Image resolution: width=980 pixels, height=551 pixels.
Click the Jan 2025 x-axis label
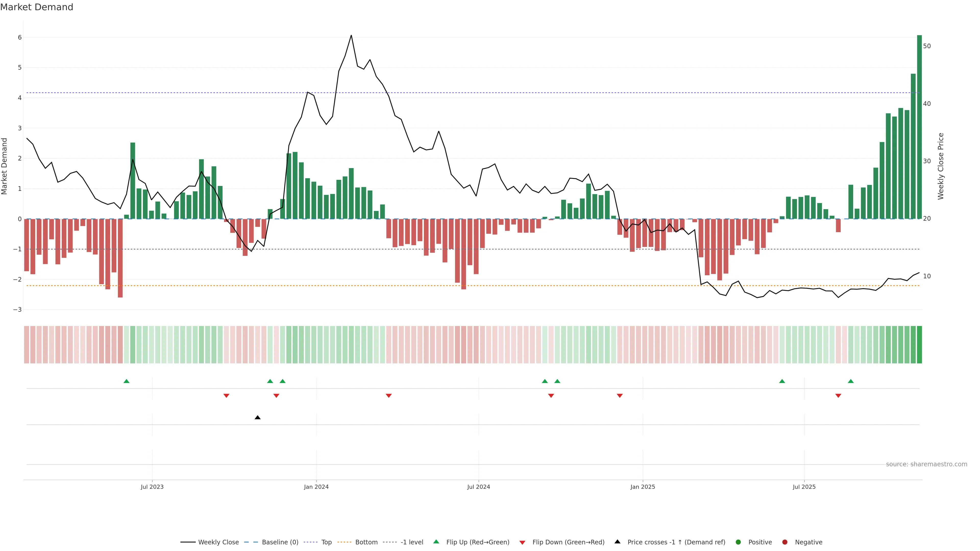643,487
